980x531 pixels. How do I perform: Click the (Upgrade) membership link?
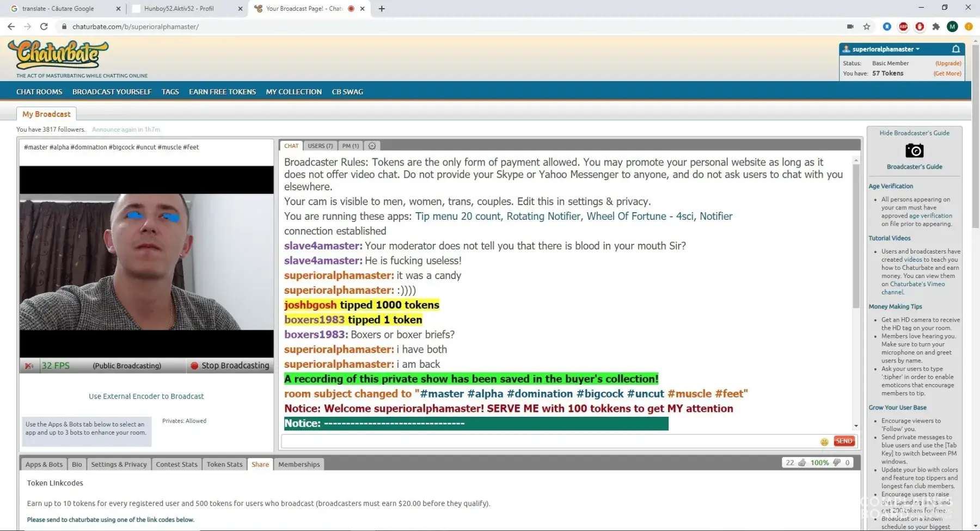(x=948, y=63)
